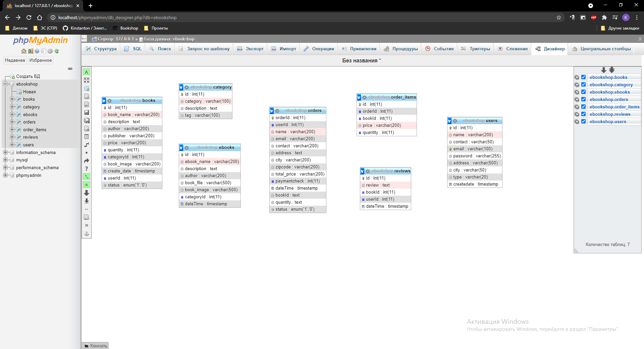The image size is (644, 349).
Task: Click the question mark help icon in designer toolbar
Action: pos(87,169)
